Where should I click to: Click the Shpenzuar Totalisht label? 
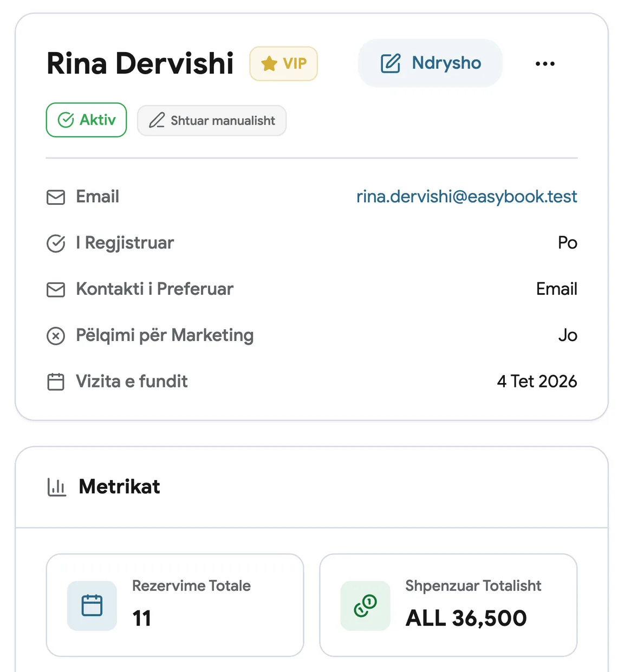[x=473, y=586]
